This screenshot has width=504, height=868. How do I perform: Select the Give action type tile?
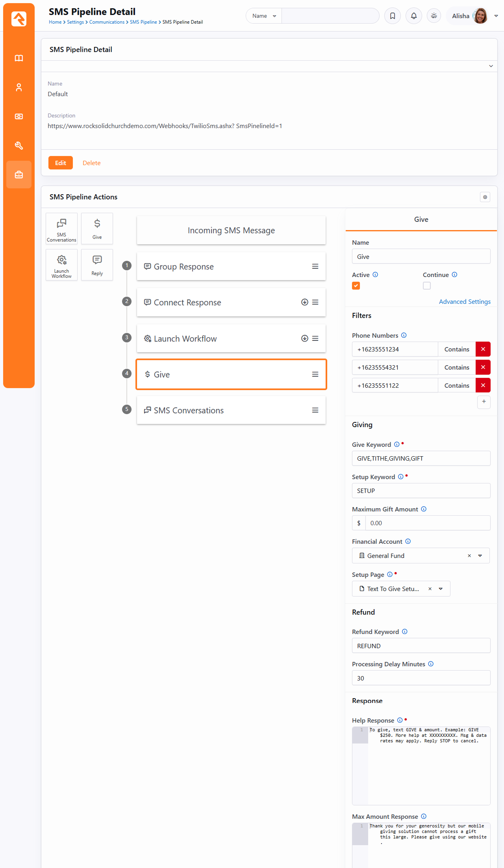pos(97,229)
